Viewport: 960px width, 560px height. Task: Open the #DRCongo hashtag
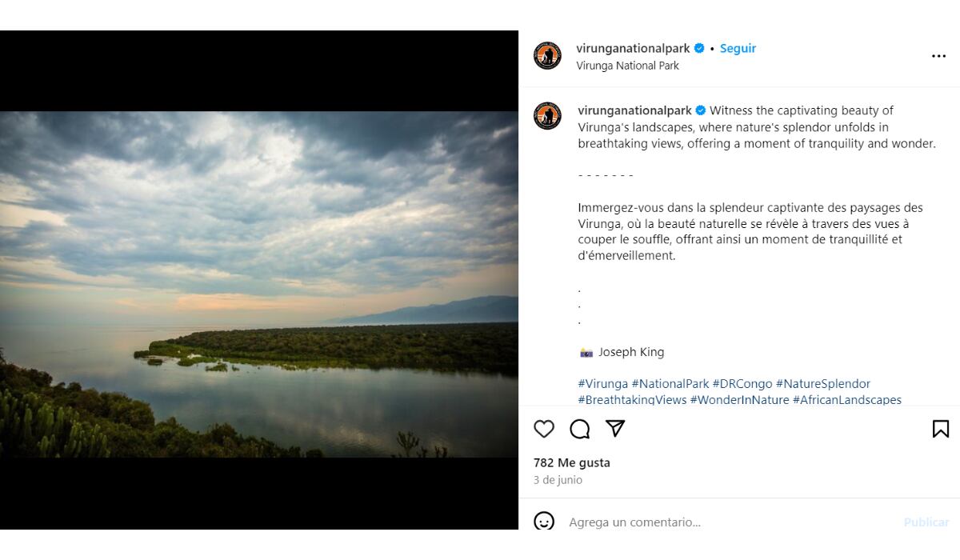click(742, 384)
